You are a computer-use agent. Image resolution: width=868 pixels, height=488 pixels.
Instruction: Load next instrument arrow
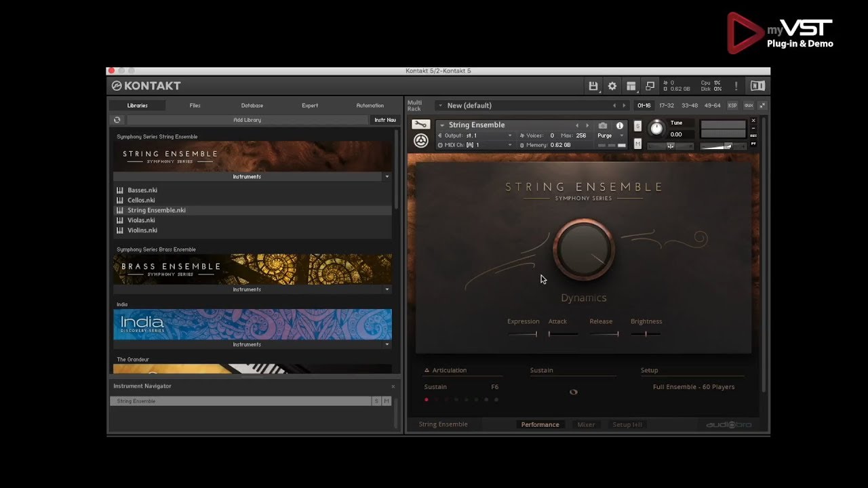pos(587,125)
